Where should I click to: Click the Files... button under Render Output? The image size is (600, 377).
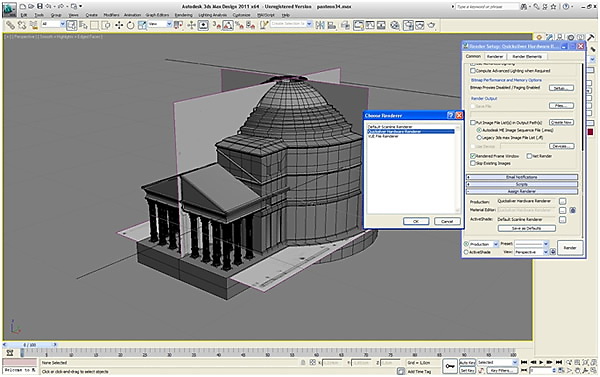click(561, 106)
